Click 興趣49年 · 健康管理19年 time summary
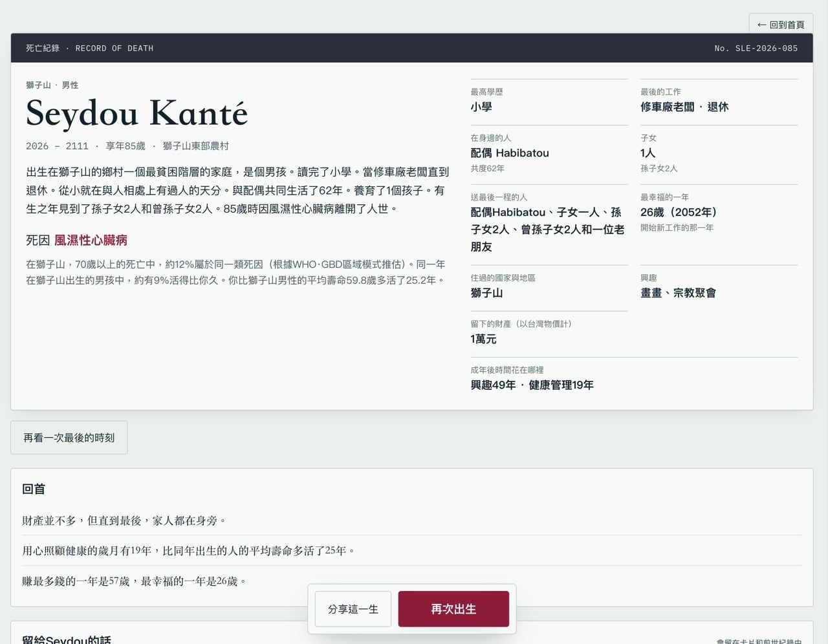 [532, 385]
